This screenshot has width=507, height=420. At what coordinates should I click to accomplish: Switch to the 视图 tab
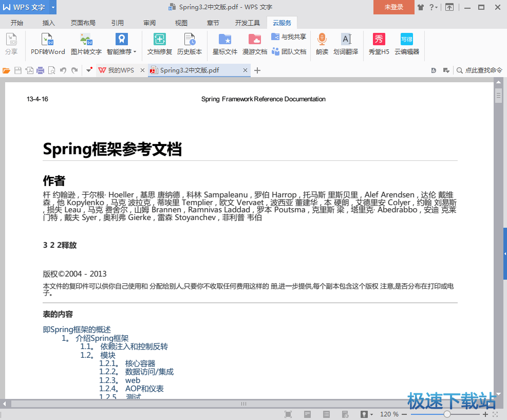(181, 23)
